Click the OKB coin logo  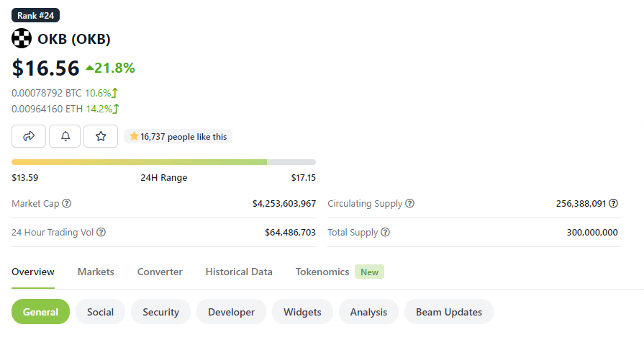[22, 39]
